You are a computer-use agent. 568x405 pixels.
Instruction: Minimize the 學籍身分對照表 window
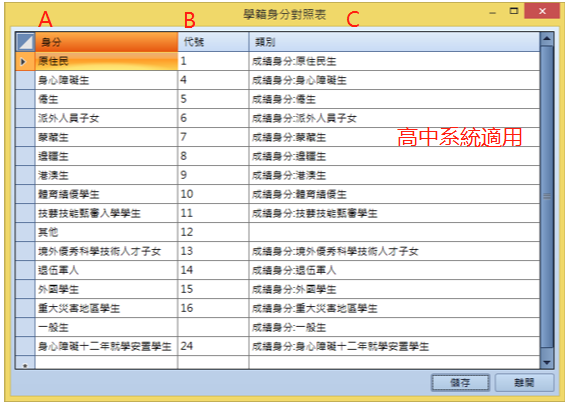(492, 13)
